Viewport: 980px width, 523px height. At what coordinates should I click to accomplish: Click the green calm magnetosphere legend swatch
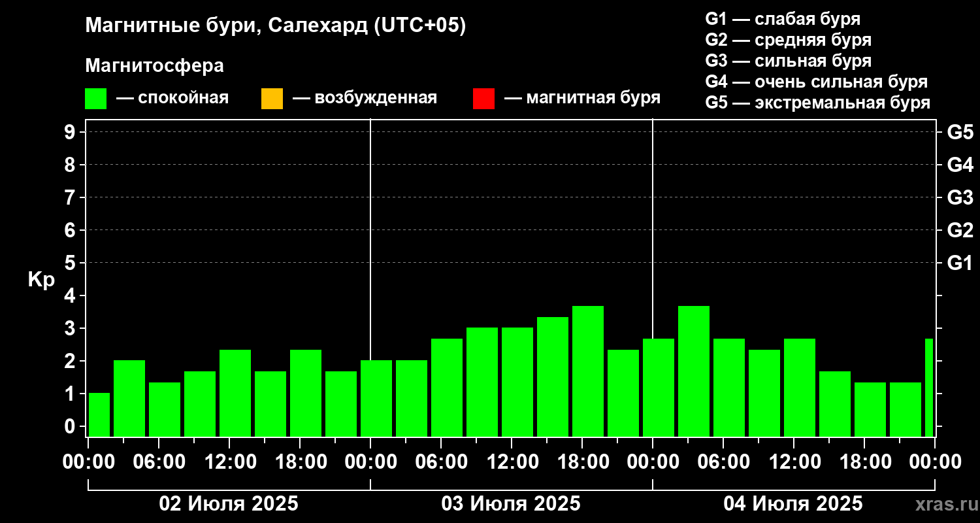coord(95,99)
